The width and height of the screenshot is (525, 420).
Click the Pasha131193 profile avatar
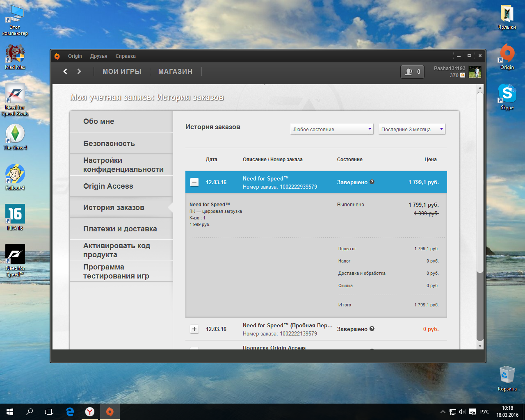click(x=475, y=72)
